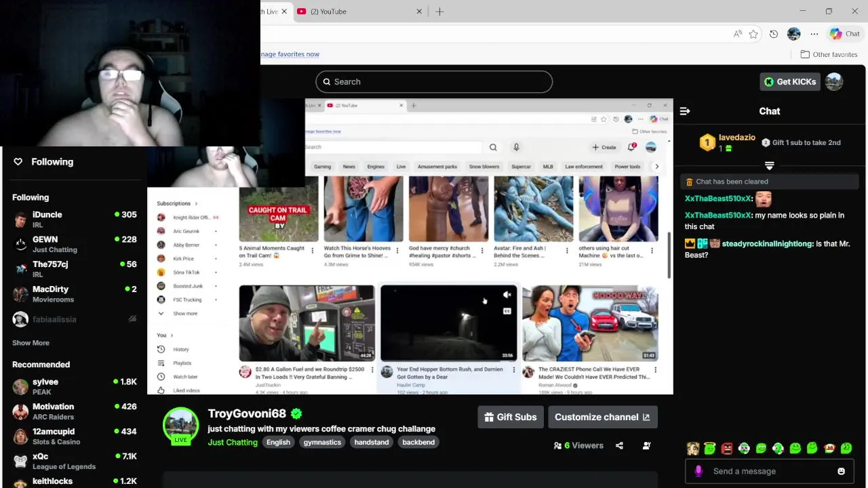This screenshot has width=868, height=488.
Task: Open iDuncle followed channel
Action: 75,220
